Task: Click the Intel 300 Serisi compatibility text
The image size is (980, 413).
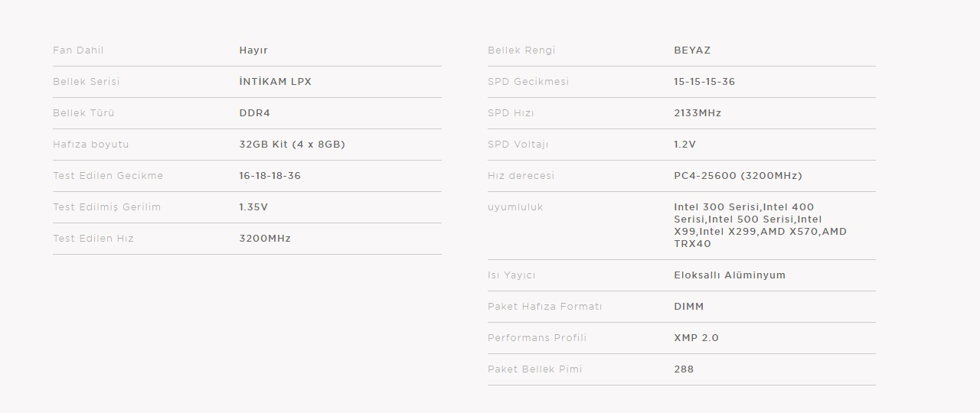Action: click(717, 207)
